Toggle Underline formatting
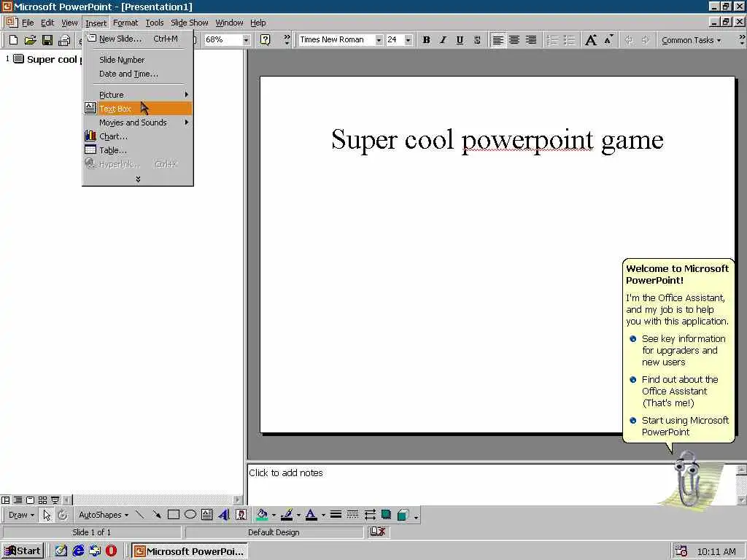Image resolution: width=747 pixels, height=560 pixels. pos(460,40)
